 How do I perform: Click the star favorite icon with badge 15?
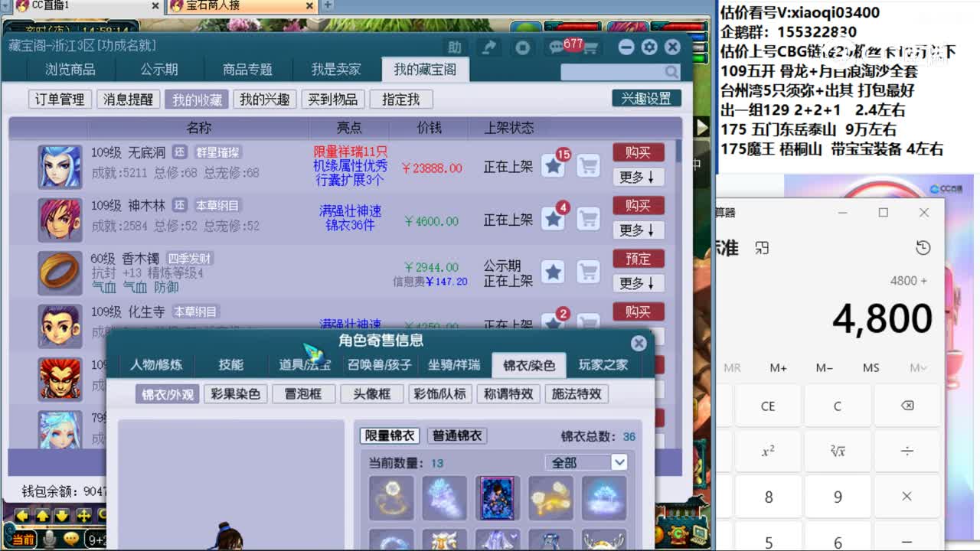(x=554, y=165)
